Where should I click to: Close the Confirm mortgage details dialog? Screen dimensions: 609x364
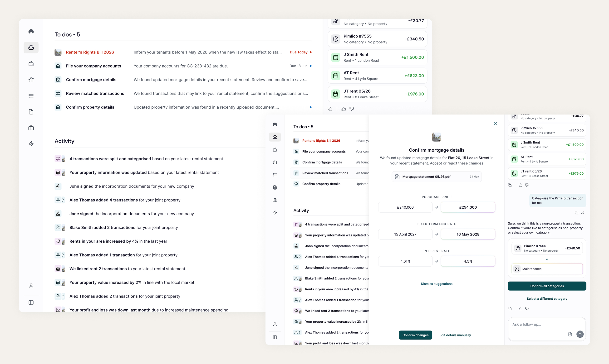coord(495,124)
